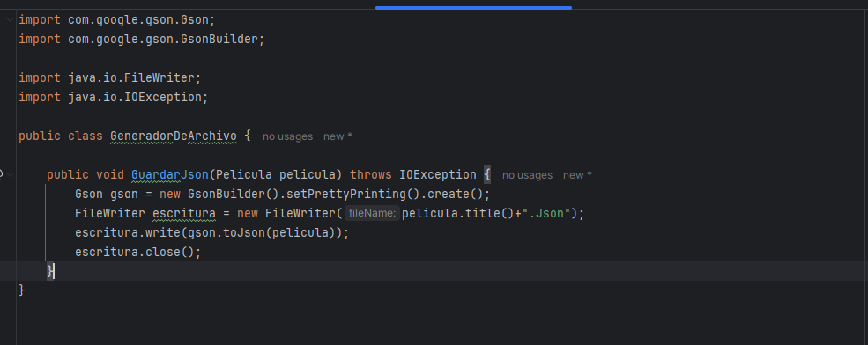Collapse the GuardarJson method fold chevron
868x345 pixels.
point(11,175)
